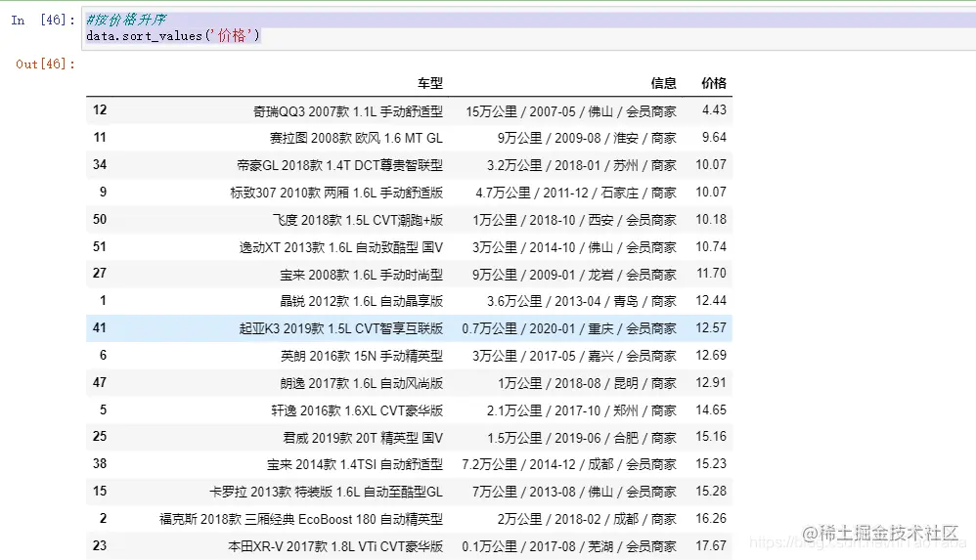Image resolution: width=976 pixels, height=560 pixels.
Task: Select the #按价格升序 comment line
Action: click(126, 20)
